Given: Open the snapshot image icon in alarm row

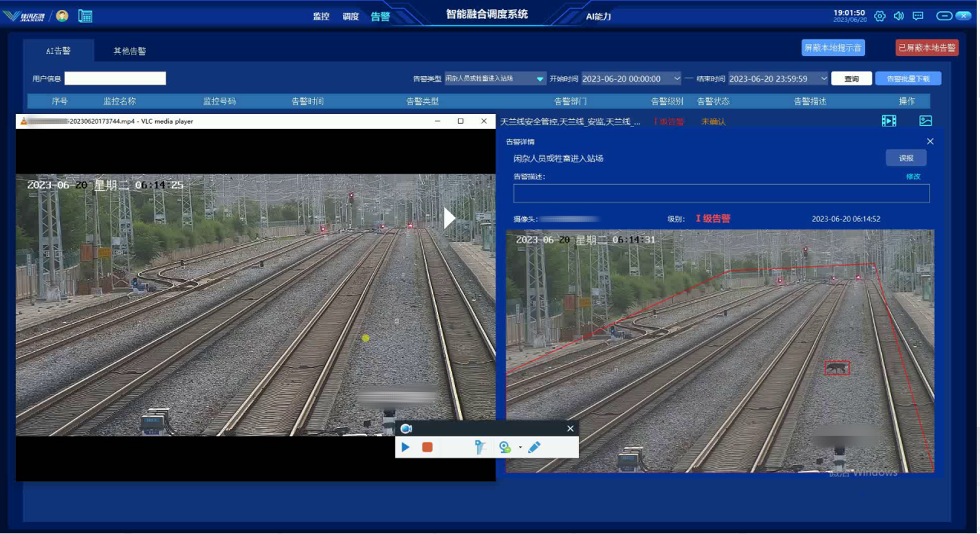Looking at the screenshot, I should pos(925,121).
